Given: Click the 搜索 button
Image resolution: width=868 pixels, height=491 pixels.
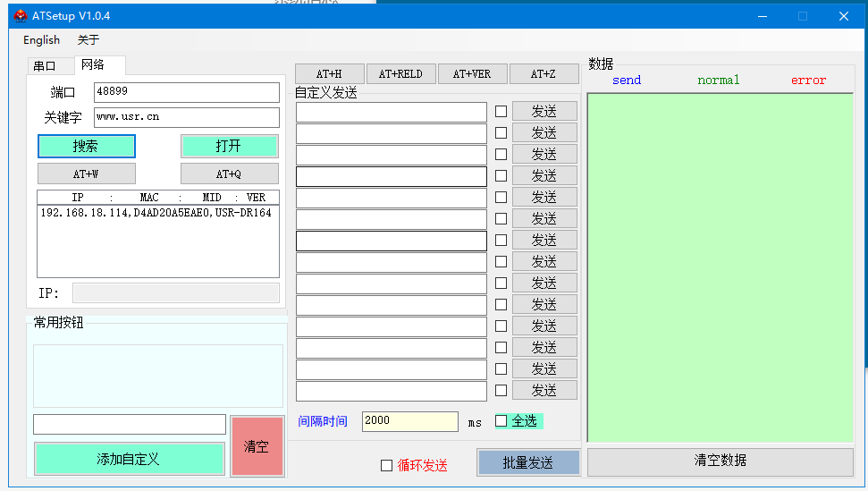Looking at the screenshot, I should point(87,147).
